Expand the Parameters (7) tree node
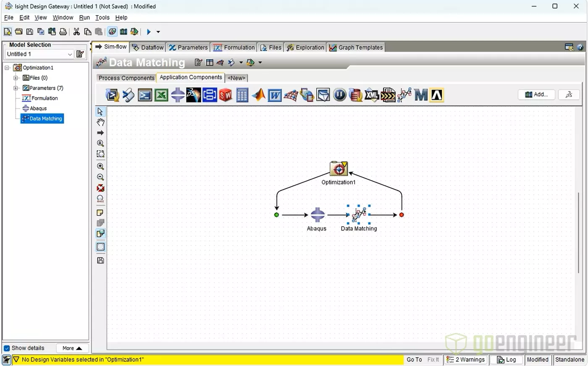The image size is (588, 366). tap(16, 88)
